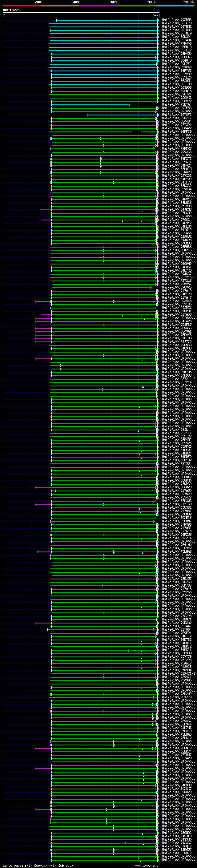Select hit UniRef100_A9SPZ1

[177, 308]
